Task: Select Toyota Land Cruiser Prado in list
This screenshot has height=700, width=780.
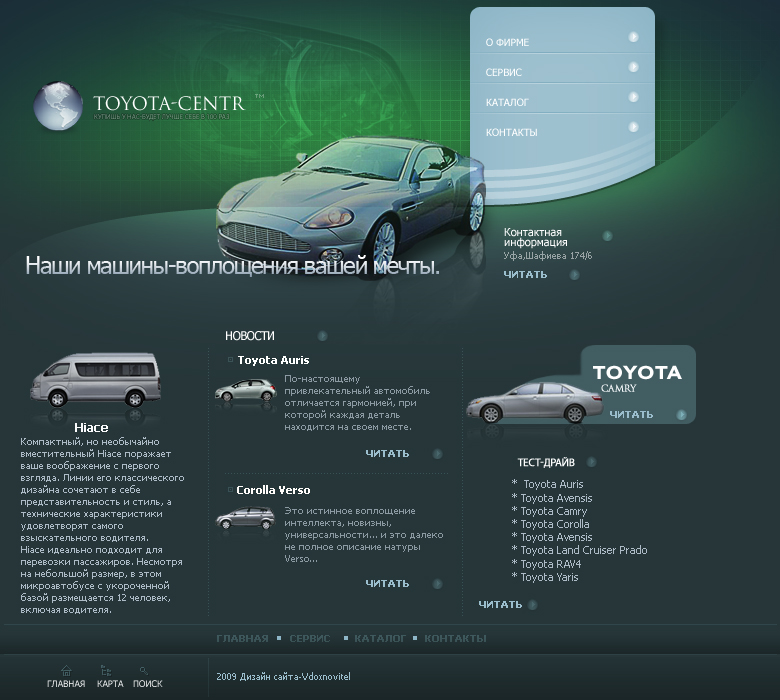Action: pyautogui.click(x=584, y=550)
